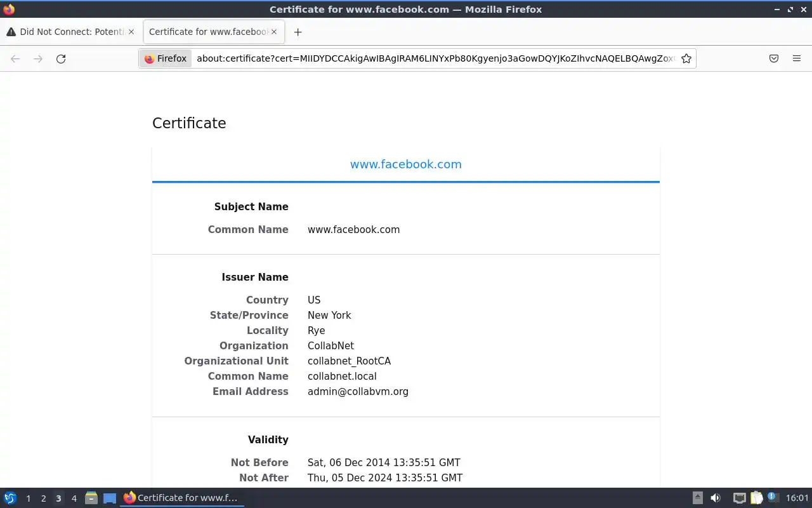Select the Not Before date value
812x508 pixels.
pos(384,463)
